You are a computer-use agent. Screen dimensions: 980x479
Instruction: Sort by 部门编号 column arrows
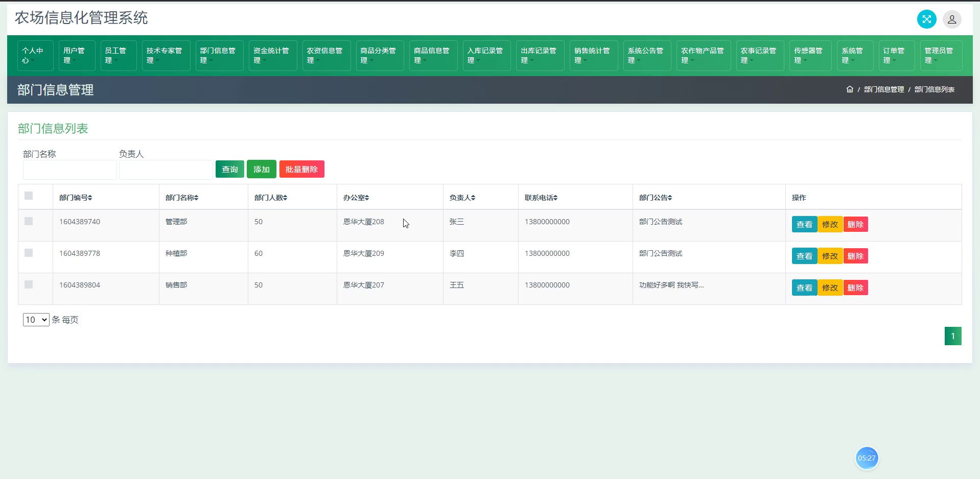pos(90,198)
